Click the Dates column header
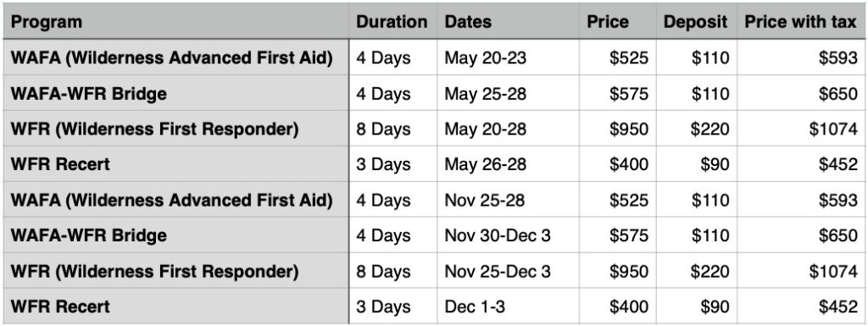 click(508, 21)
